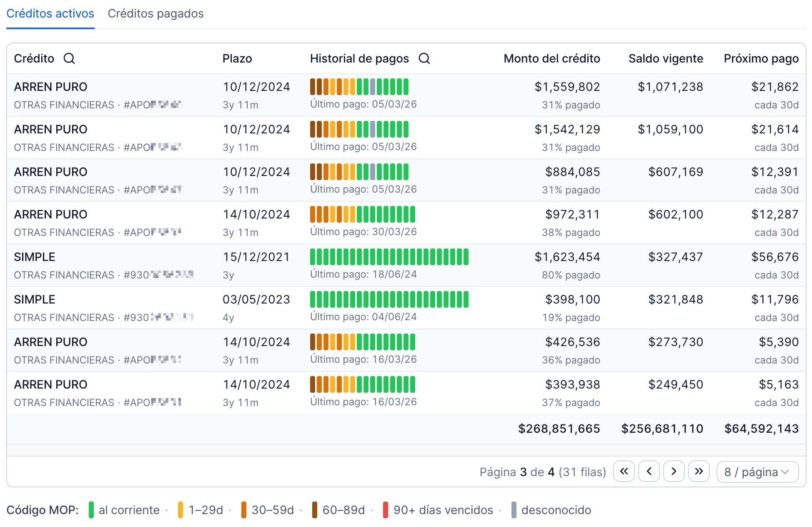Click the saldo vigente value $321,848
This screenshot has width=812, height=527.
tap(676, 299)
